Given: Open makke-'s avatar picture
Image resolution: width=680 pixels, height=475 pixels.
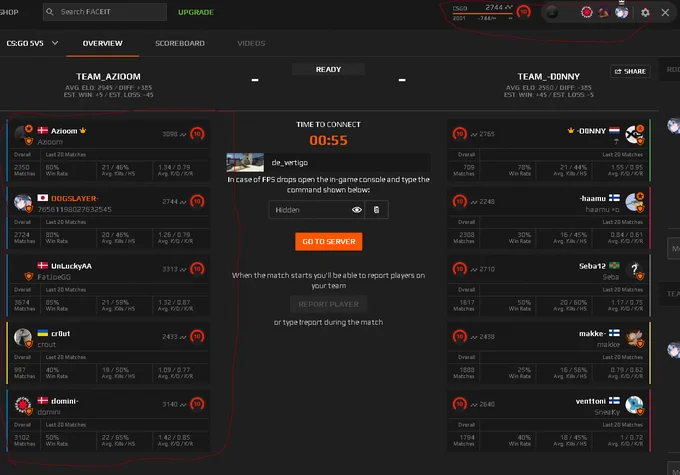Looking at the screenshot, I should [x=634, y=337].
